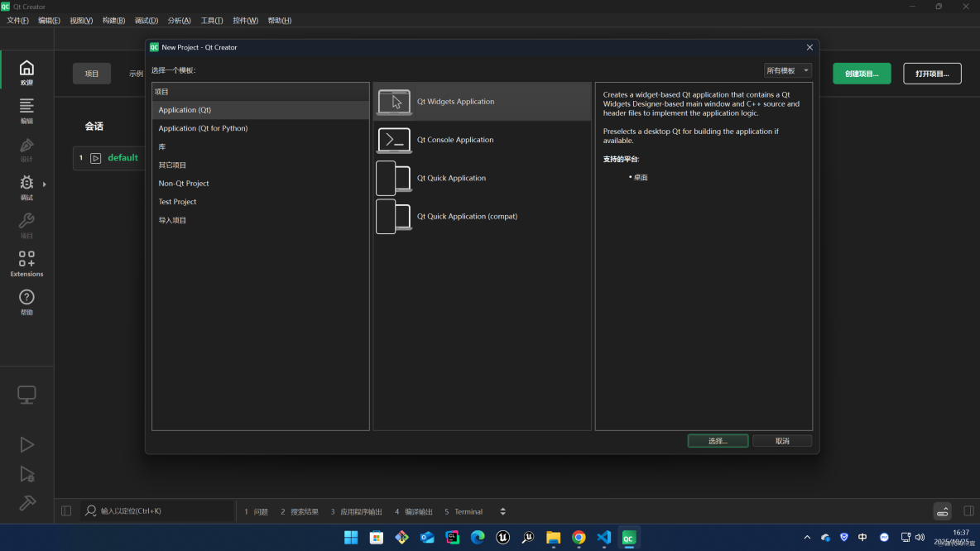Open the 欢迎 (Welcome) mode in sidebar
Viewport: 980px width, 551px height.
[26, 73]
